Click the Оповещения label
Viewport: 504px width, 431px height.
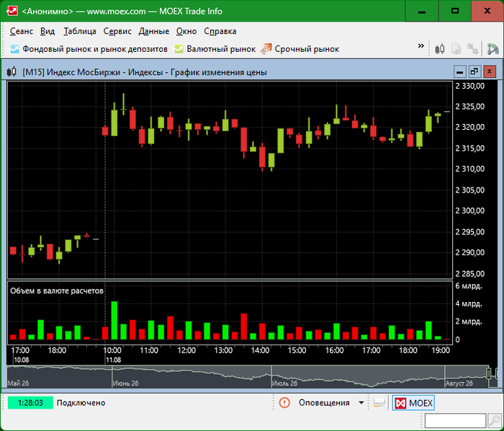click(324, 403)
